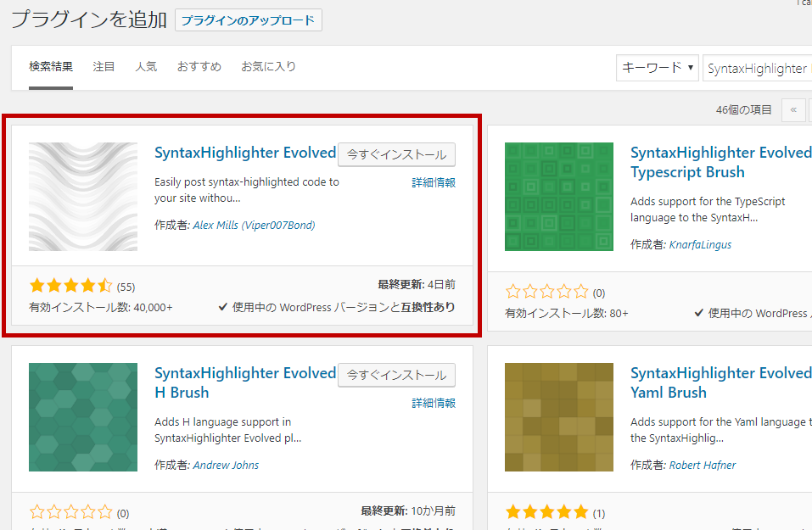
Task: Click the green squares Typescript Brush plugin icon
Action: coord(559,197)
